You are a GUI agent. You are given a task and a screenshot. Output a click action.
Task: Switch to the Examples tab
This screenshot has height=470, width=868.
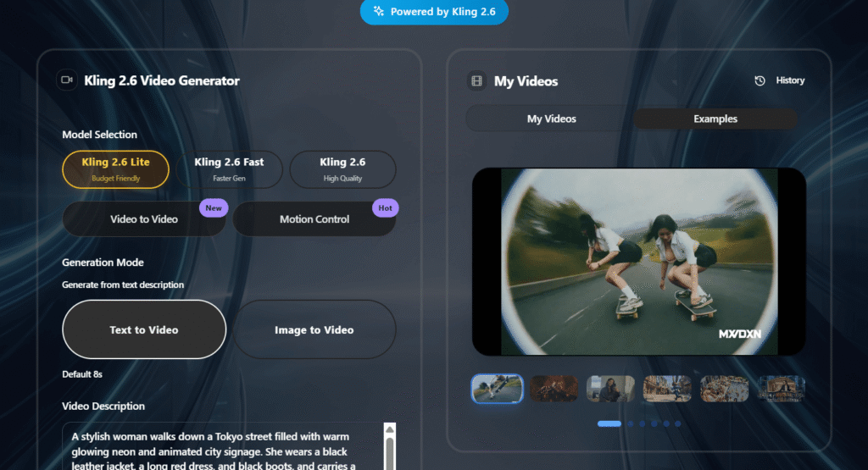pos(715,119)
